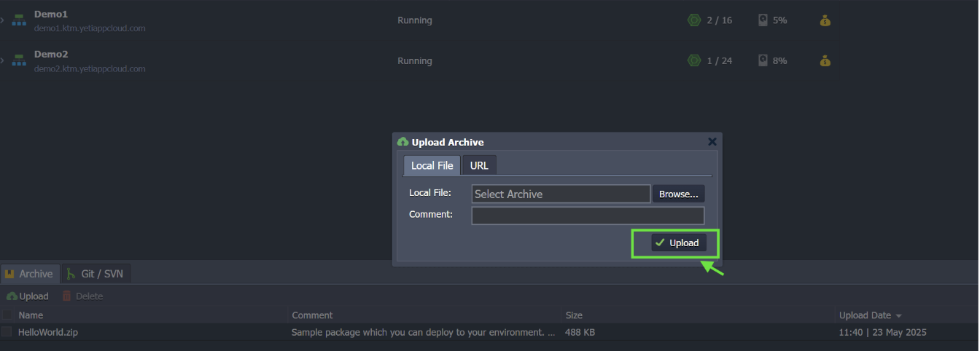Viewport: 980px width, 351px height.
Task: Click Delete in the Archive toolbar
Action: pos(82,296)
